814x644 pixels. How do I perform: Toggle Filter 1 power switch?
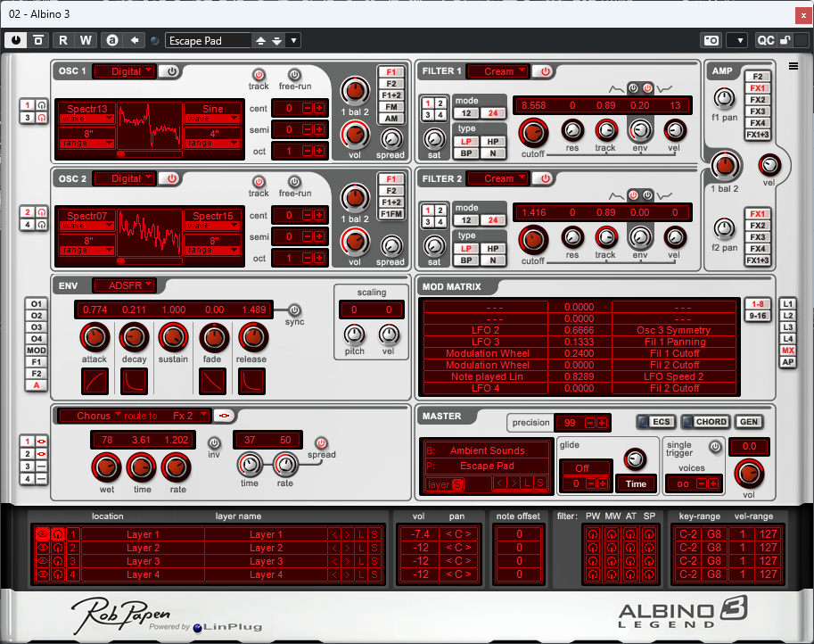(x=545, y=71)
